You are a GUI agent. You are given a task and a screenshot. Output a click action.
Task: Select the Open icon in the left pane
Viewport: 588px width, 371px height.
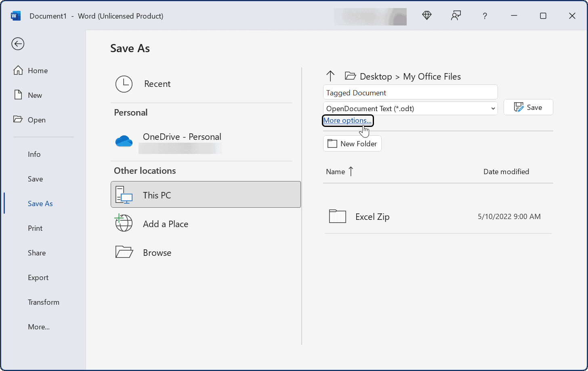(x=18, y=120)
